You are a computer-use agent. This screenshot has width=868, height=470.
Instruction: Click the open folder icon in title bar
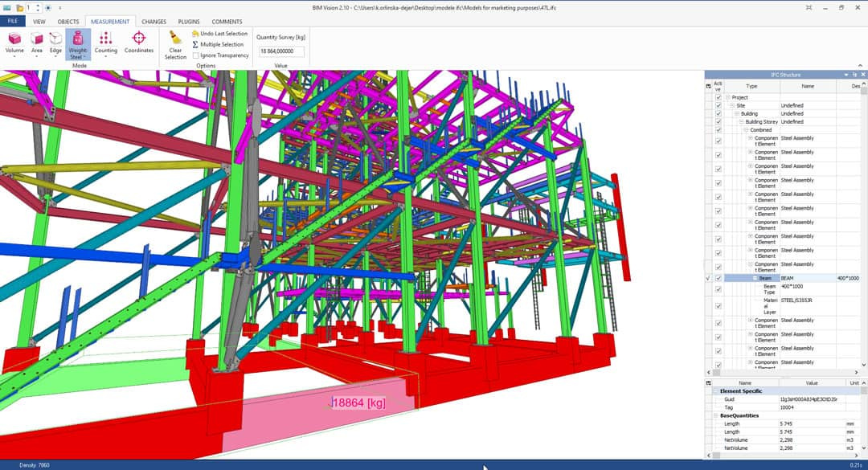(19, 7)
